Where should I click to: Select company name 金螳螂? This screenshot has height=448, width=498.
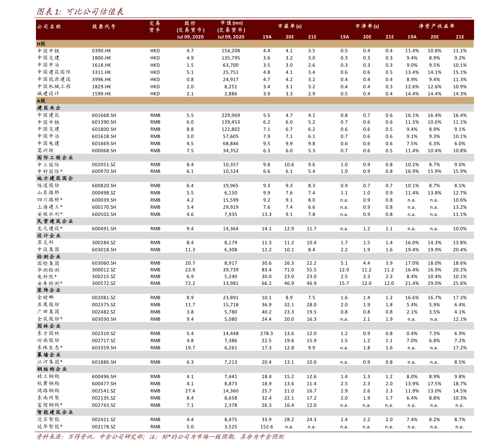[46, 297]
